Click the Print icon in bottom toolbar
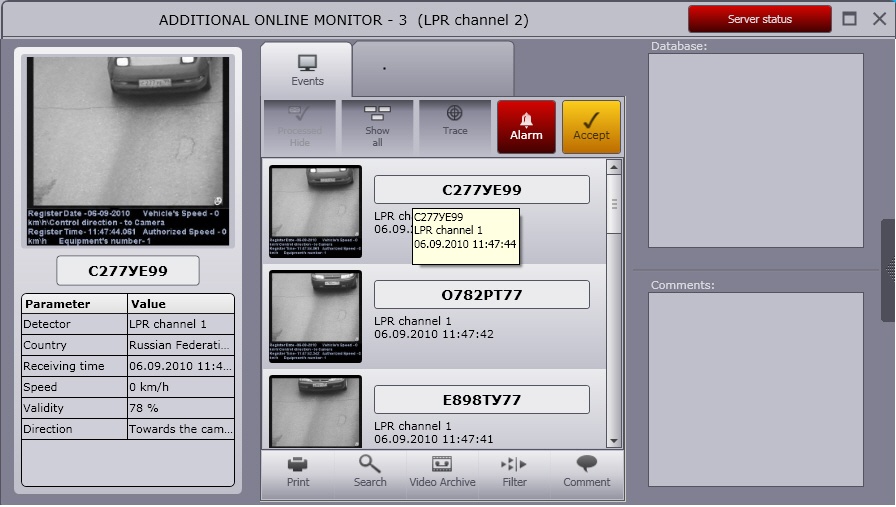896x507 pixels. [x=298, y=472]
